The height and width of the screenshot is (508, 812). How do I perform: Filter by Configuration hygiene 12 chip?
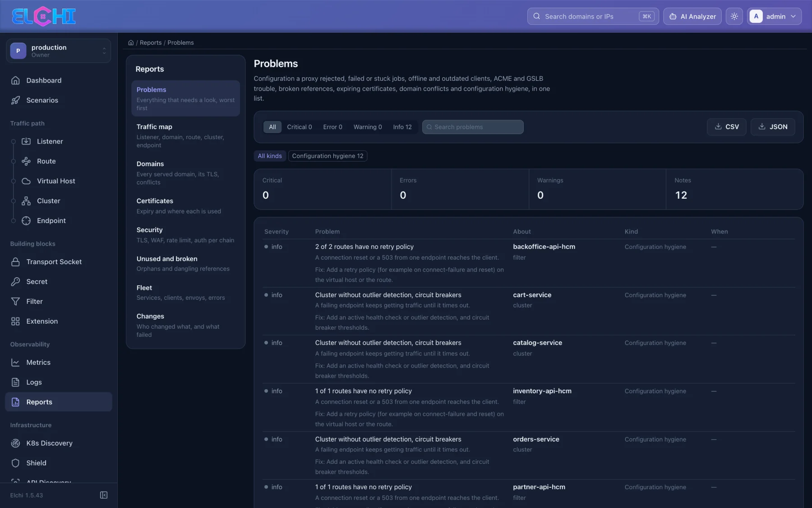328,156
